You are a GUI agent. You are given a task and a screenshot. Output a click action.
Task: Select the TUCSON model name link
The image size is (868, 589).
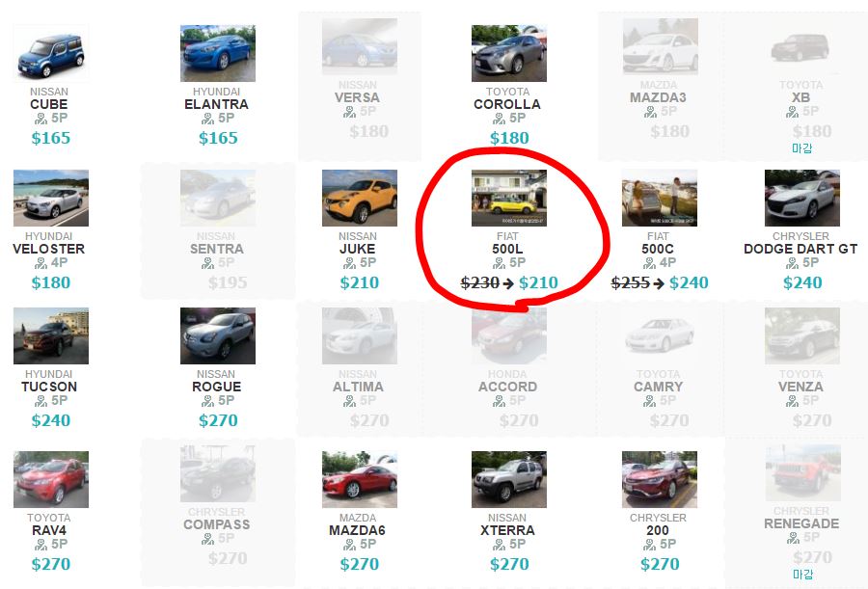click(49, 387)
